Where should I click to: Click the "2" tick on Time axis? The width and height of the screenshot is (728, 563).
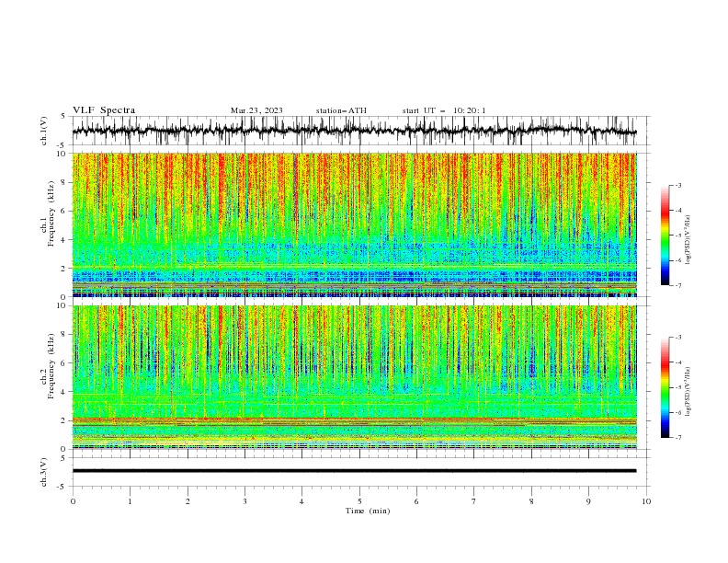(188, 501)
